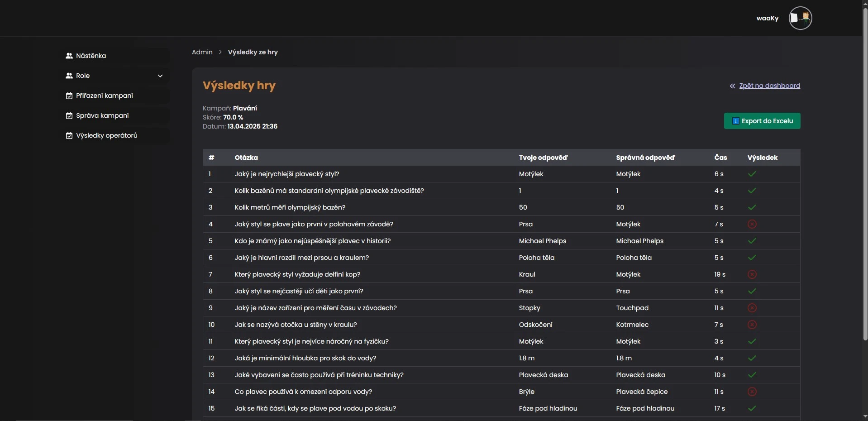Click the green checkmark for 1.8 m row
This screenshot has width=868, height=421.
(x=752, y=358)
